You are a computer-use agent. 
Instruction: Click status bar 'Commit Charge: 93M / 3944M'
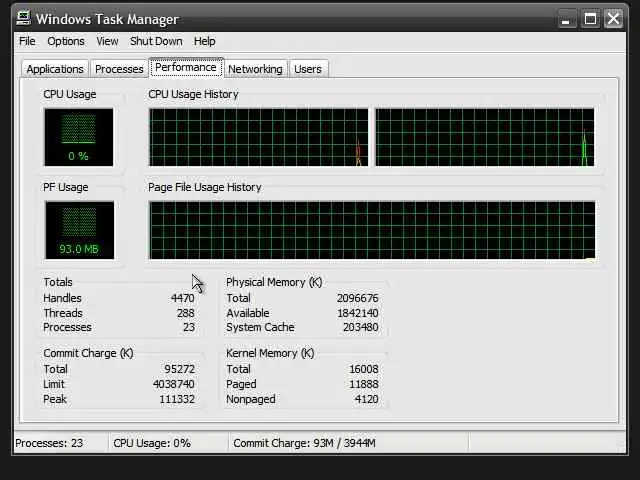(x=304, y=443)
